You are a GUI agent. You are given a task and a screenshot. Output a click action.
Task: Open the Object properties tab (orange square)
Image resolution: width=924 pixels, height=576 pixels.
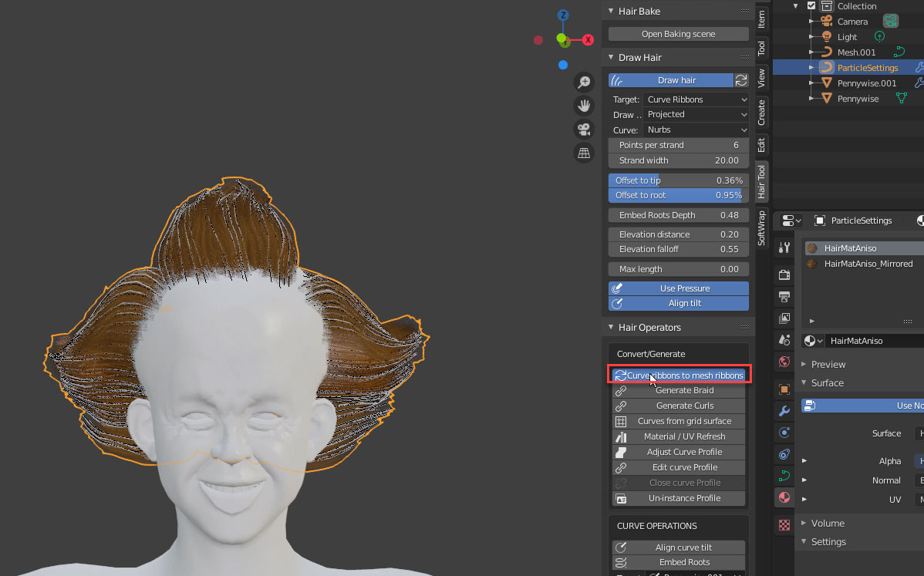tap(784, 389)
